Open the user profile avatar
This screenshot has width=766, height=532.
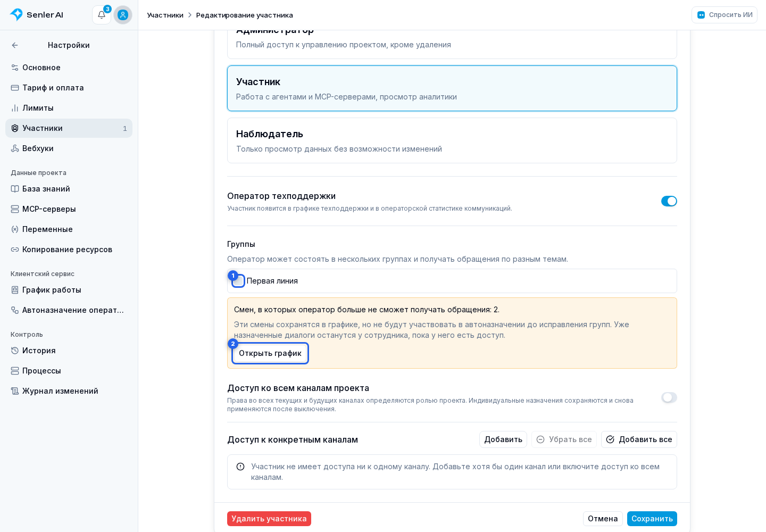123,15
